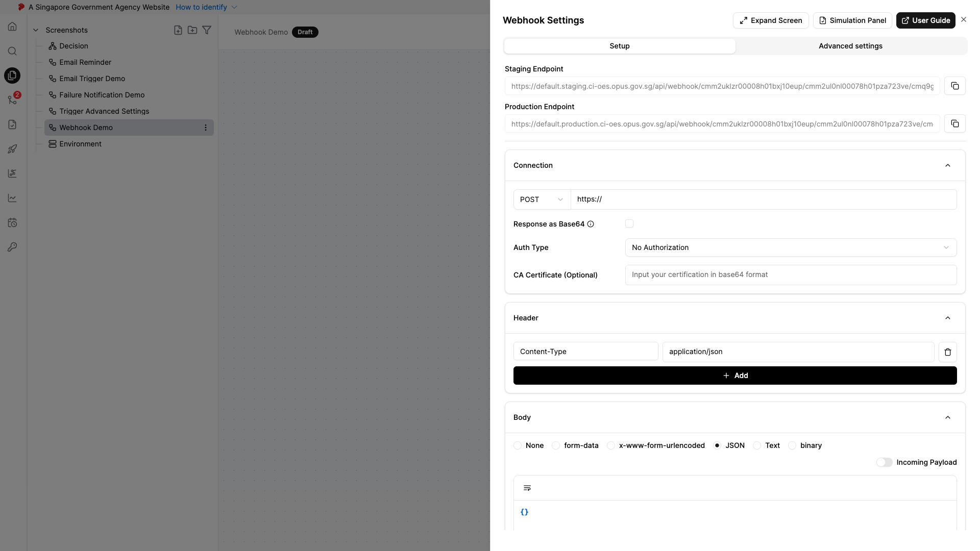This screenshot has height=551, width=980.
Task: Add new folder in Screenshots
Action: point(192,30)
